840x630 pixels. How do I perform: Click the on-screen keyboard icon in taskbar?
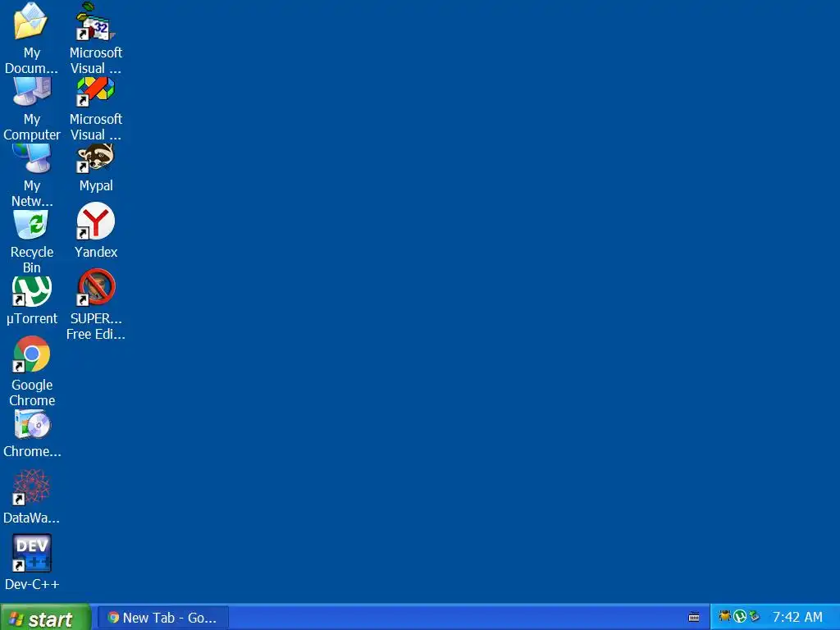click(694, 617)
